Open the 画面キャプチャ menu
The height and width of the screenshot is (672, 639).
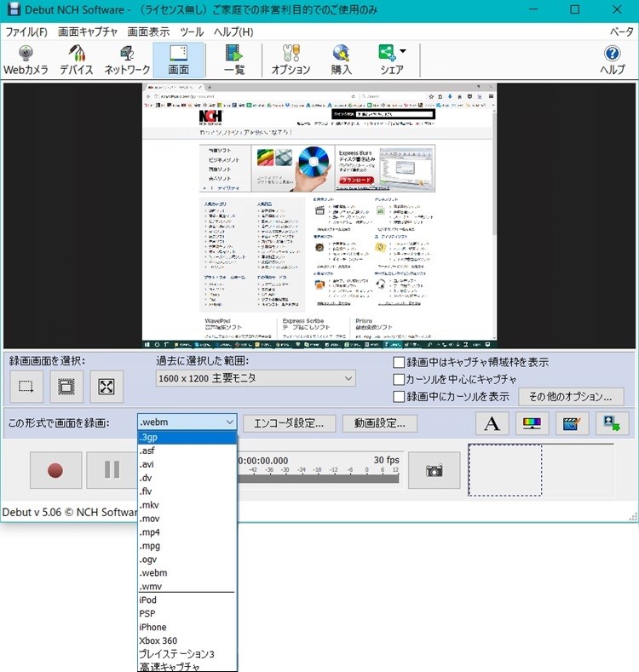click(88, 32)
